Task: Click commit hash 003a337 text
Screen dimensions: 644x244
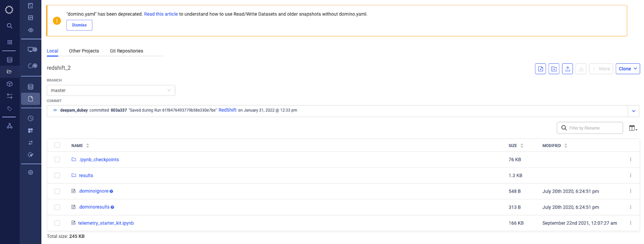Action: [x=119, y=110]
